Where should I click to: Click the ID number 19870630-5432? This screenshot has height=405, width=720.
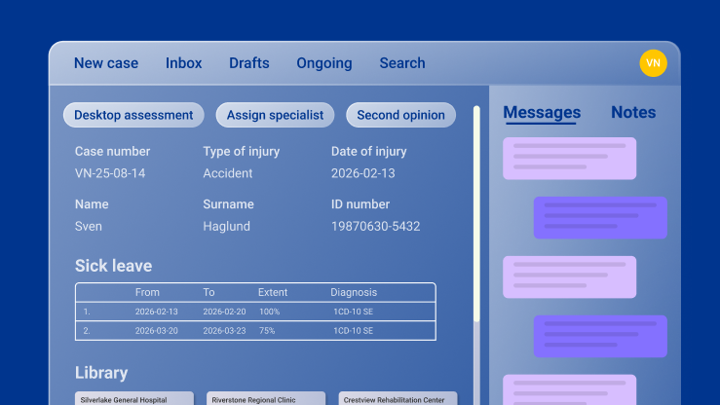[x=376, y=226]
